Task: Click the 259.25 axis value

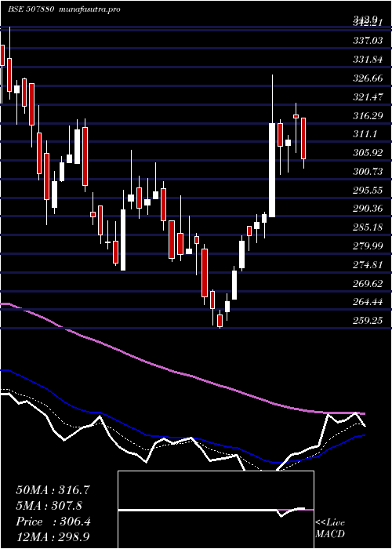Action: coord(367,321)
